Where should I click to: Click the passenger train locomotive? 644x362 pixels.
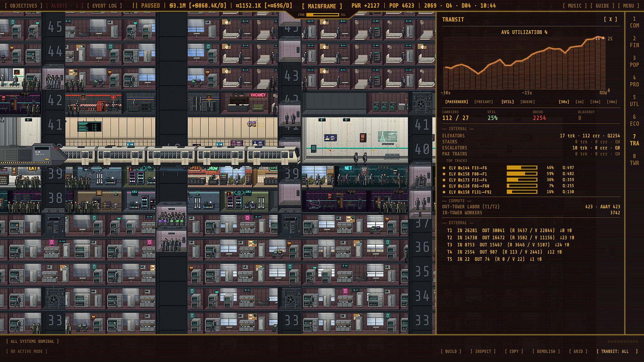pyautogui.click(x=34, y=155)
